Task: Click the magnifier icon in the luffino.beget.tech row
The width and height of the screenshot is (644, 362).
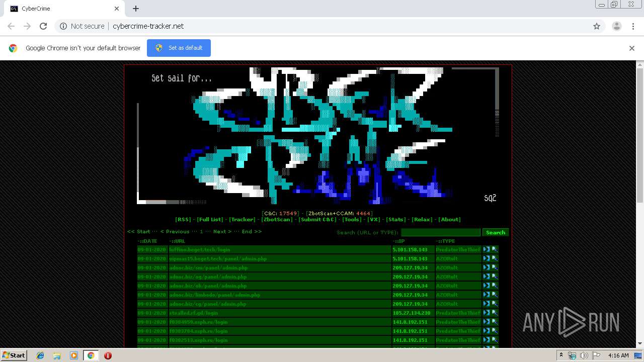Action: (495, 249)
